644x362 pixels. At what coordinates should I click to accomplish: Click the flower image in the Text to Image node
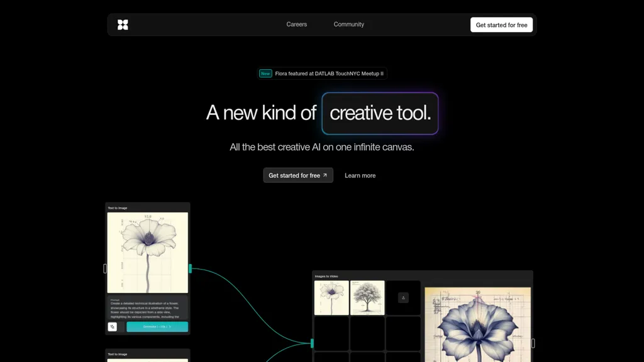tap(147, 253)
